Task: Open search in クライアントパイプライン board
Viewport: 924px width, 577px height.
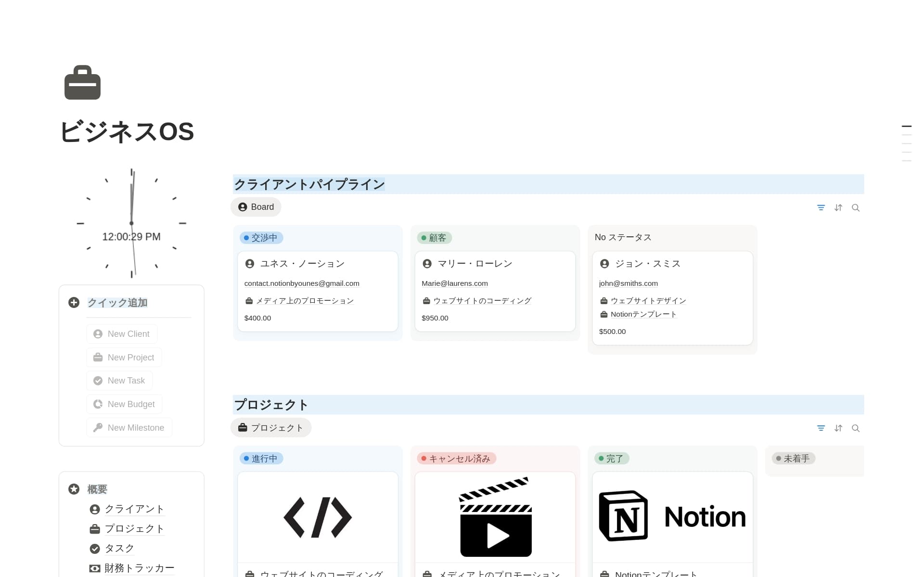Action: pyautogui.click(x=856, y=208)
